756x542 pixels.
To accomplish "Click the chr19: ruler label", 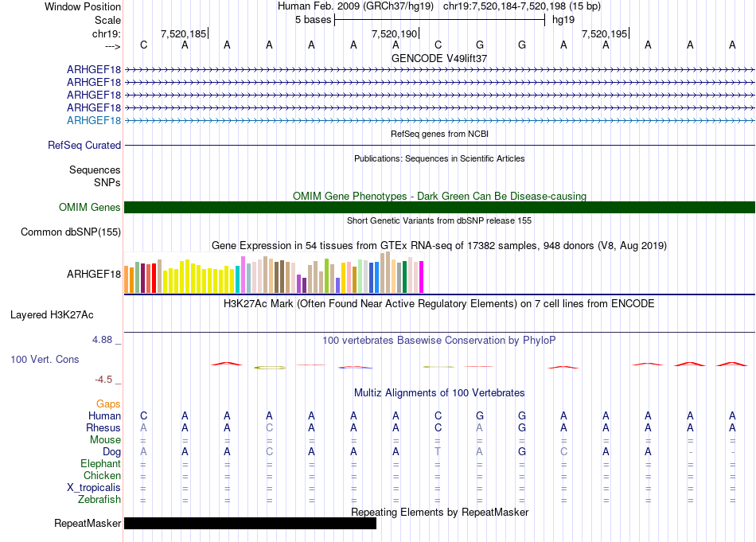I will click(106, 33).
